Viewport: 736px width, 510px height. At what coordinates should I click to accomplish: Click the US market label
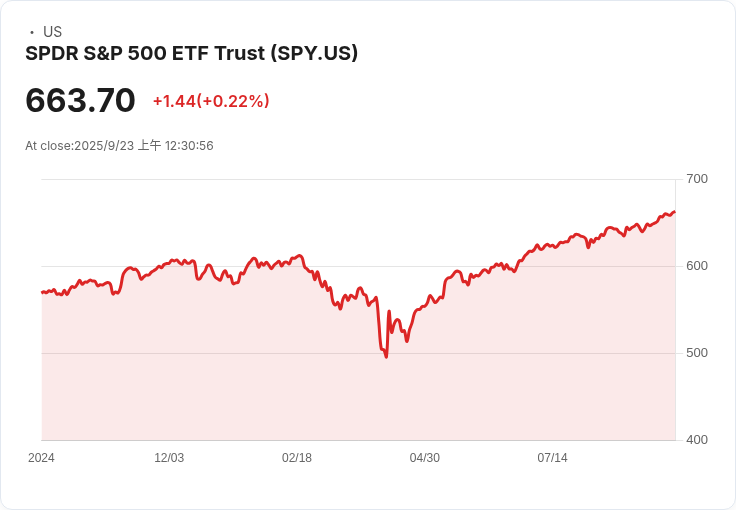tap(52, 32)
